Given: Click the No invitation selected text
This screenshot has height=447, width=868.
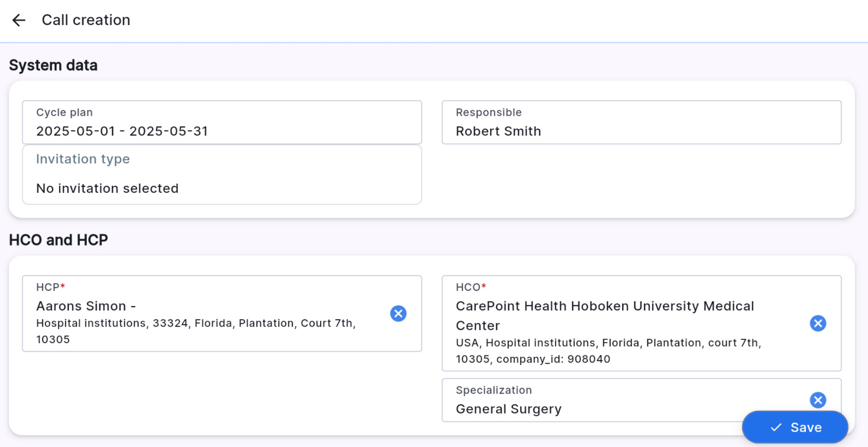Looking at the screenshot, I should point(107,188).
